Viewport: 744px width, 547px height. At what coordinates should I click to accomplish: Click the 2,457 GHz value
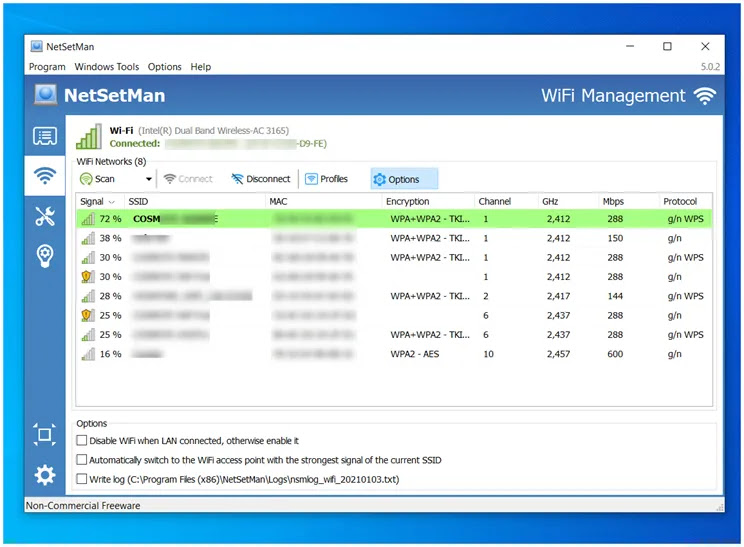(x=558, y=354)
